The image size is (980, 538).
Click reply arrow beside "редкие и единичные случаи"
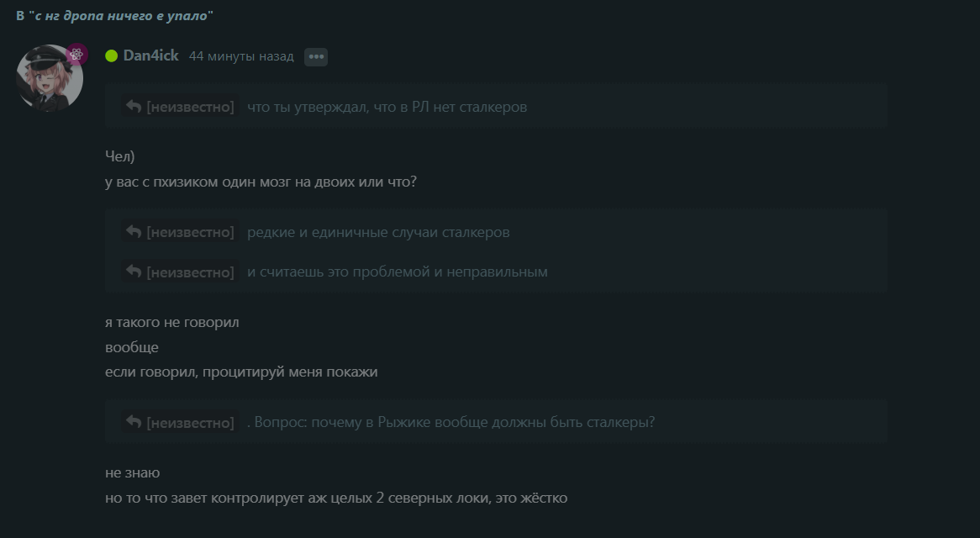134,231
